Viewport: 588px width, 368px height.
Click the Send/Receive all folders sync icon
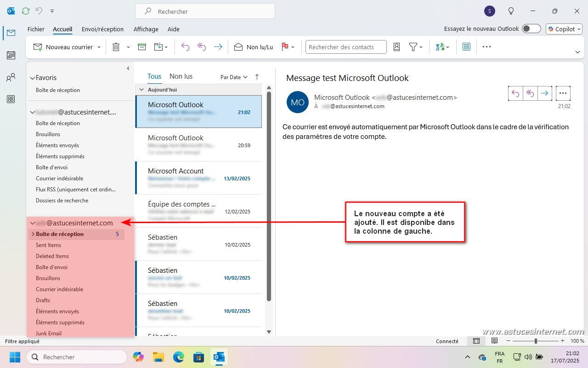coord(26,11)
